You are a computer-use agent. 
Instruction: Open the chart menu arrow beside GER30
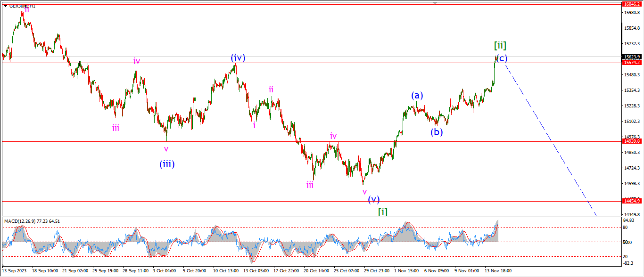click(x=5, y=6)
